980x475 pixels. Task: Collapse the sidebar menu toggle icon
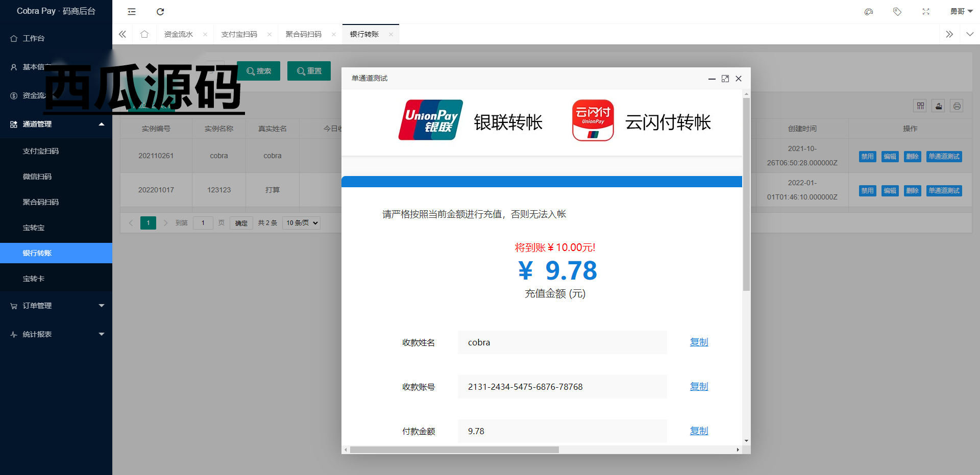(x=132, y=12)
